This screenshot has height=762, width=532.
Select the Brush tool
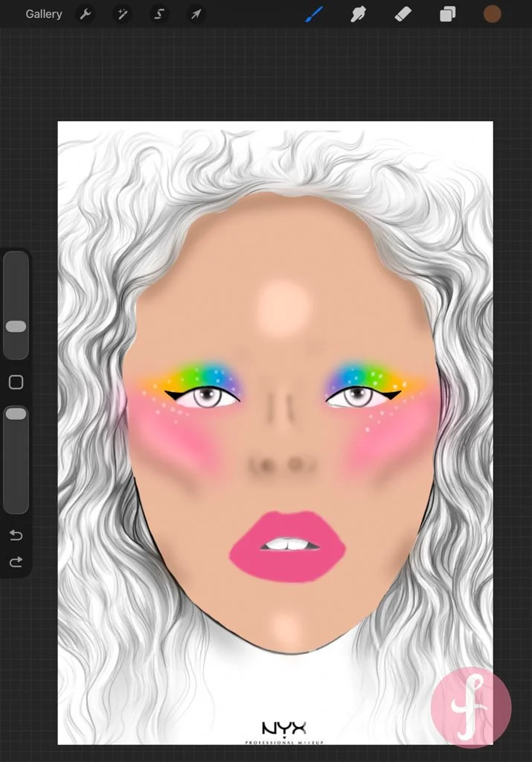(314, 14)
